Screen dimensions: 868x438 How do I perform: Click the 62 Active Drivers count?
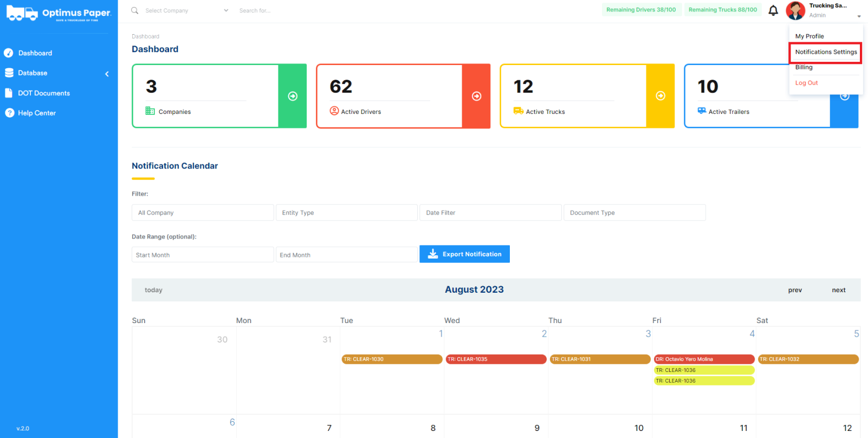(x=341, y=87)
